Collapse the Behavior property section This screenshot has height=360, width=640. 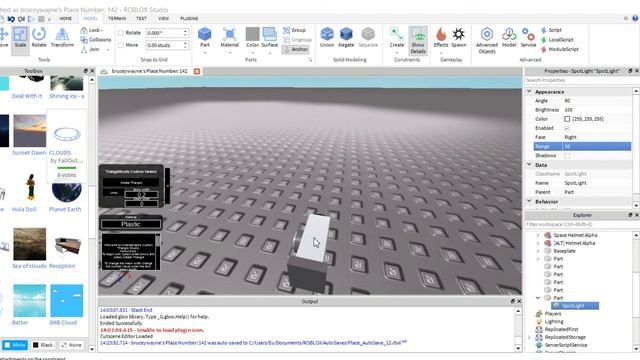[x=529, y=201]
